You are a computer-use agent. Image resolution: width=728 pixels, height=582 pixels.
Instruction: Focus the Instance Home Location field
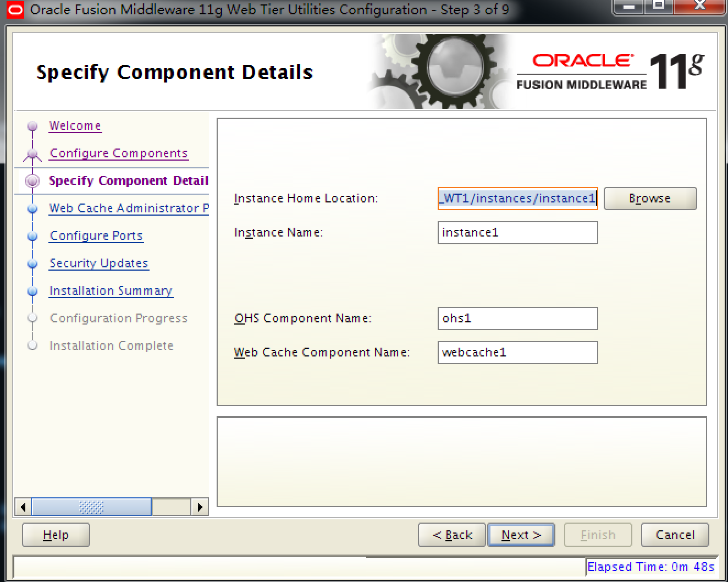(x=518, y=199)
